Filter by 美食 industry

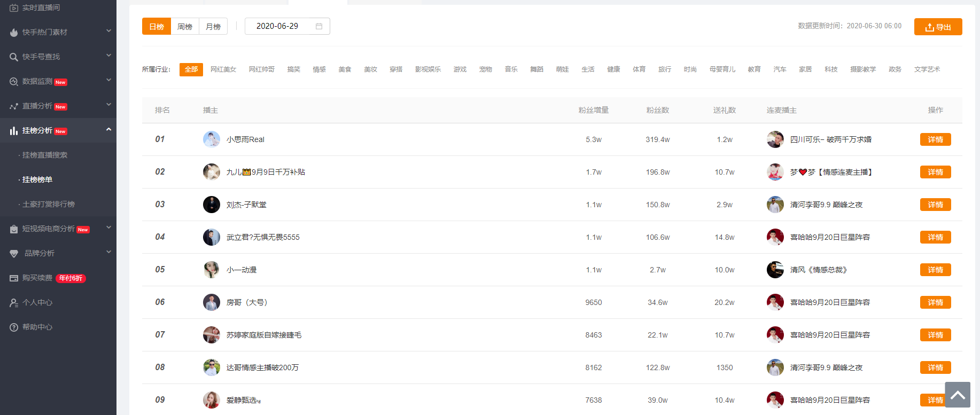pos(345,69)
